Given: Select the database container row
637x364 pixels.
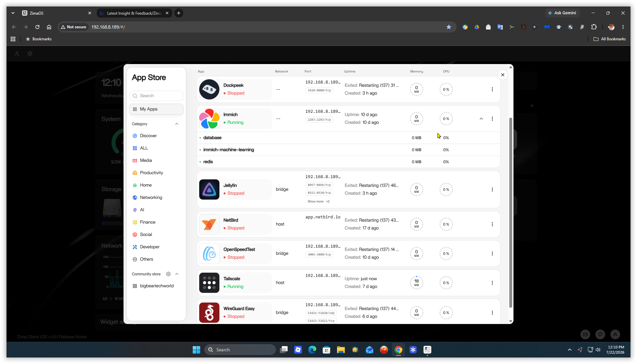Looking at the screenshot, I should pyautogui.click(x=348, y=138).
